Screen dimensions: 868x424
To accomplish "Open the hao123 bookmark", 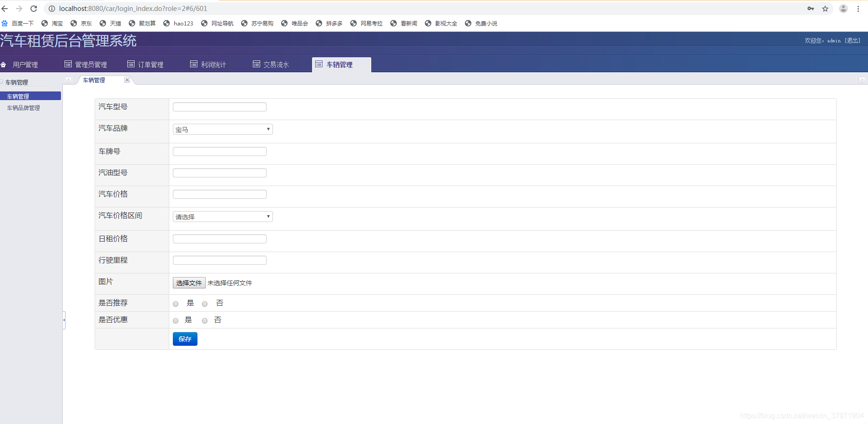I will (x=178, y=23).
